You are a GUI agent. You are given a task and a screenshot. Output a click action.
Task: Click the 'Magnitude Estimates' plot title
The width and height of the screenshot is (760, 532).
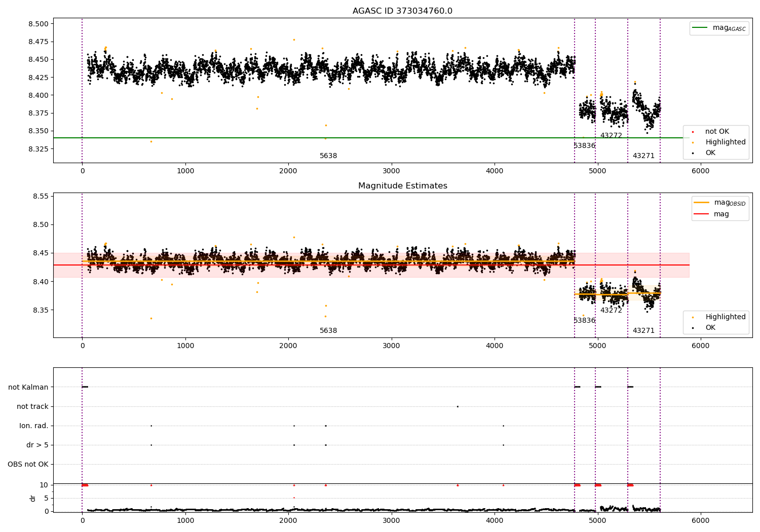[402, 186]
